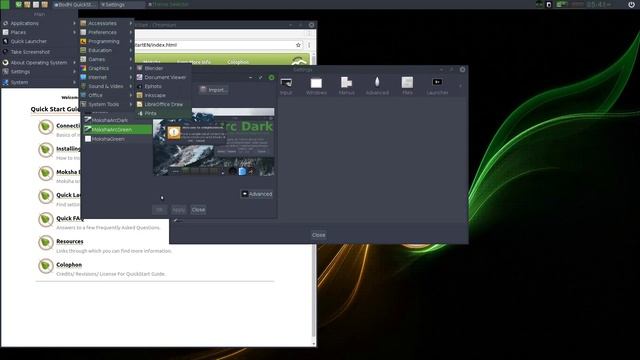640x360 pixels.
Task: Expand the Programming category
Action: (106, 41)
